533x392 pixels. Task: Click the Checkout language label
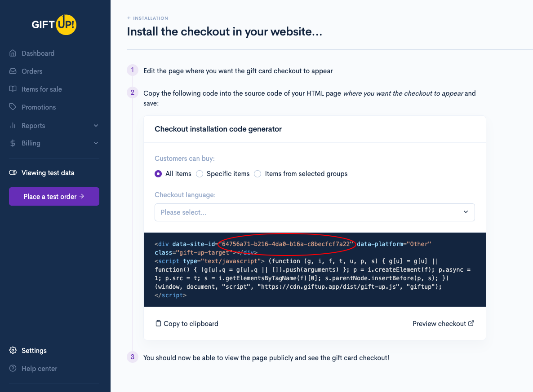185,194
